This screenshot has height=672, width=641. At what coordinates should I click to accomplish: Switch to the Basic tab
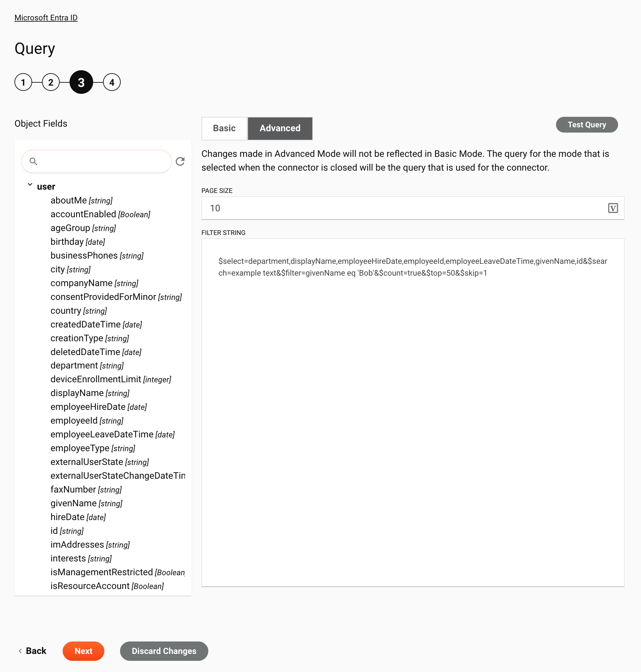click(x=224, y=128)
